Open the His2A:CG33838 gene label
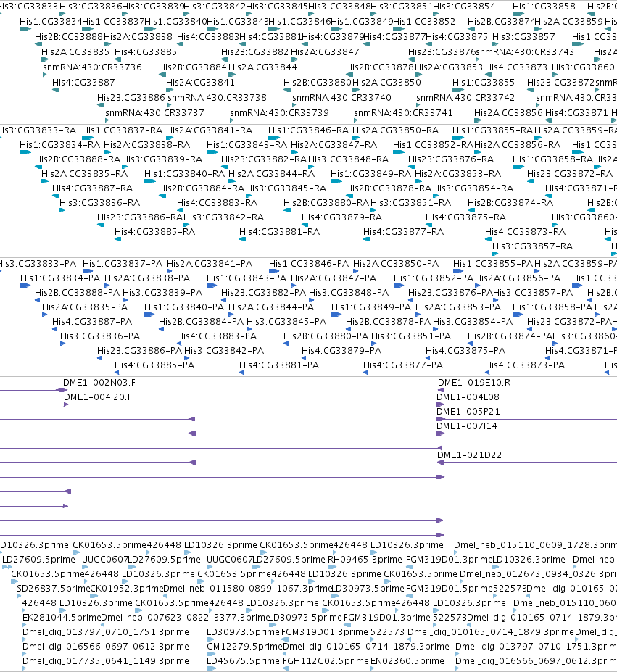617x672 pixels. 138,36
